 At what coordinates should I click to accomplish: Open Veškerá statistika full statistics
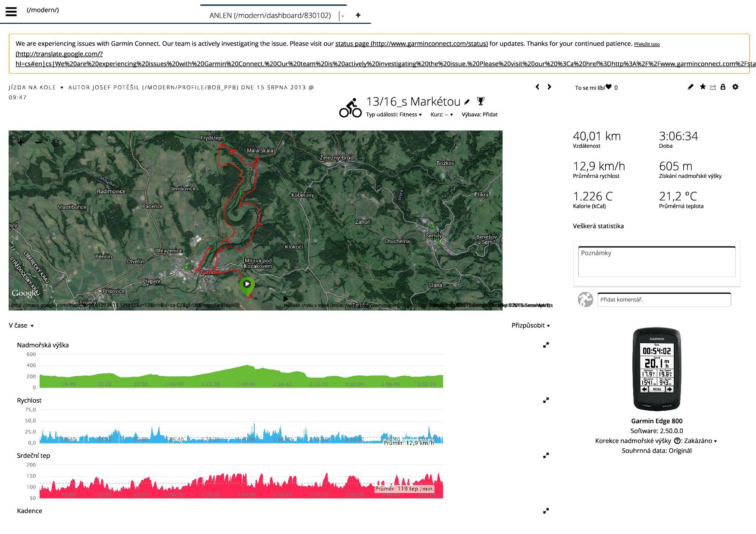click(x=598, y=226)
